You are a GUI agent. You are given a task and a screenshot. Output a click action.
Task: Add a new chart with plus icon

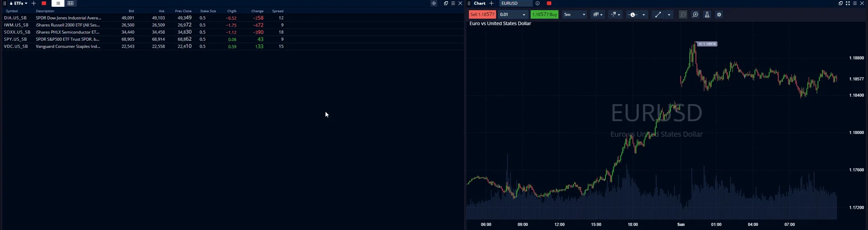click(x=491, y=3)
